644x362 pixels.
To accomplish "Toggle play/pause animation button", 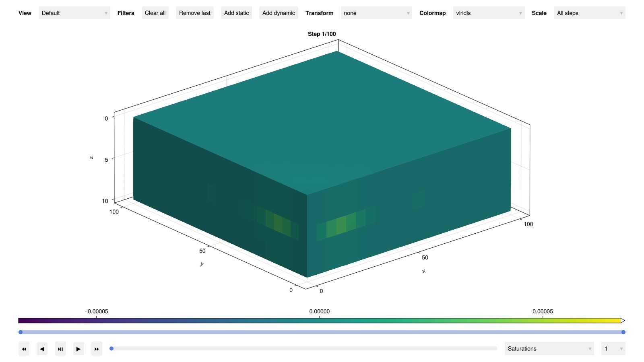I will (x=60, y=349).
